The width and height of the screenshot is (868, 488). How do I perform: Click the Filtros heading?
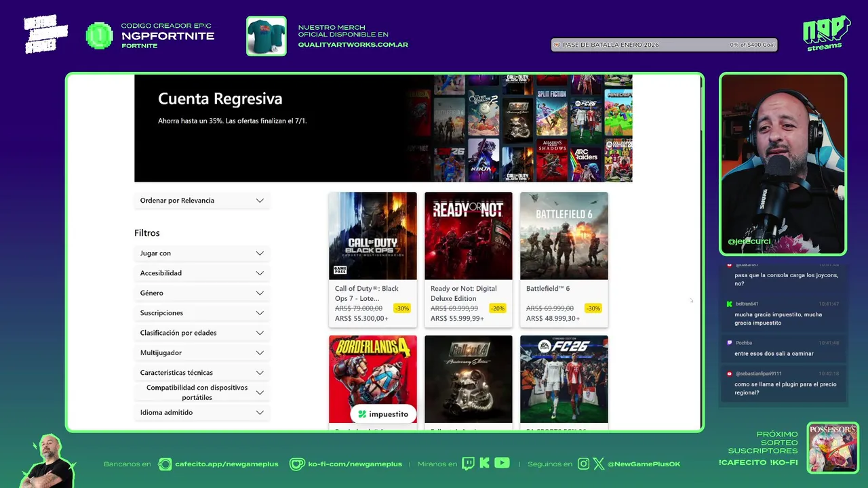(x=147, y=233)
